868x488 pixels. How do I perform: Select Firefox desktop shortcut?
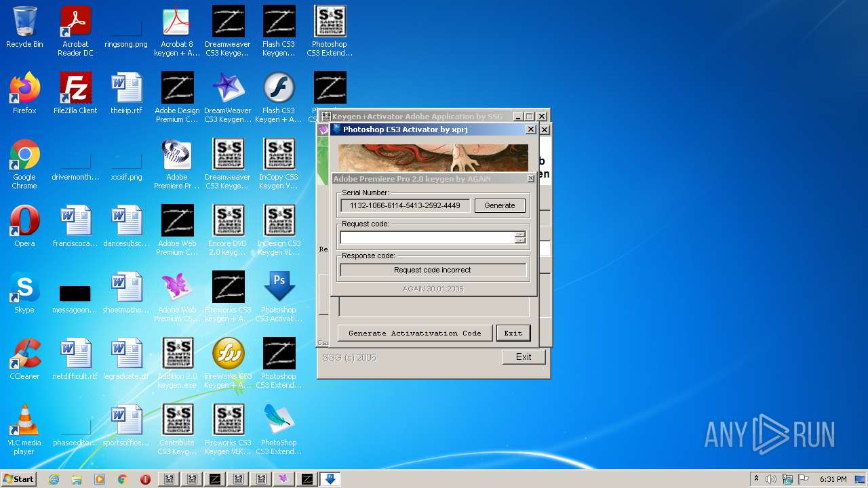(x=24, y=94)
